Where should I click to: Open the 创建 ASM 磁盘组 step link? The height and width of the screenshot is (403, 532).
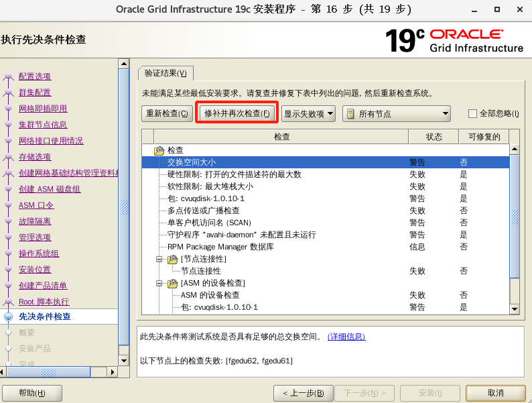tap(50, 190)
